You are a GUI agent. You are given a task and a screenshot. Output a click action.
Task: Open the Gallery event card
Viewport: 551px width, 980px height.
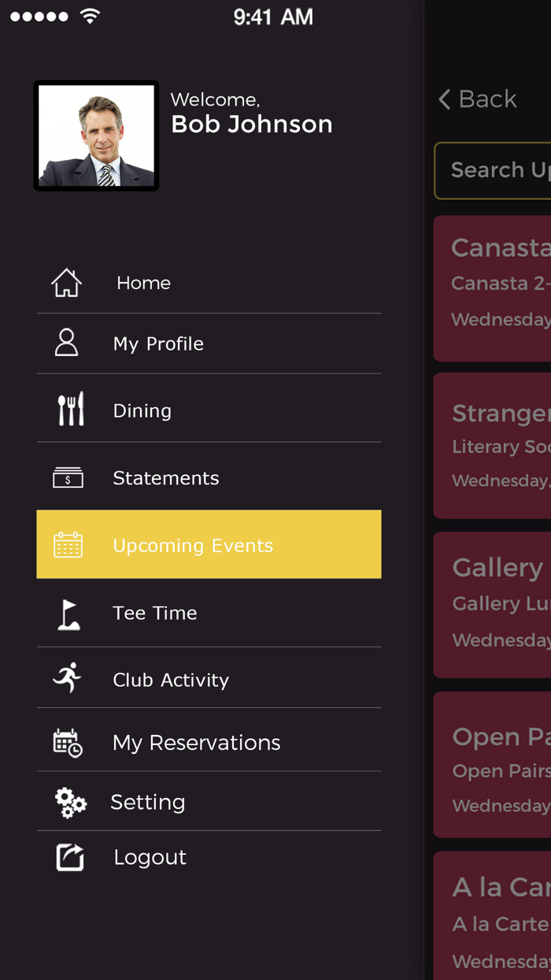(494, 604)
